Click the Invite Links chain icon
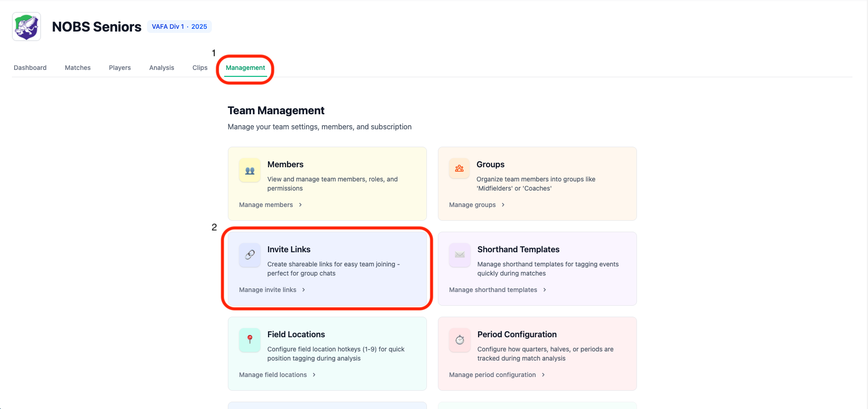The height and width of the screenshot is (409, 868). pos(250,255)
